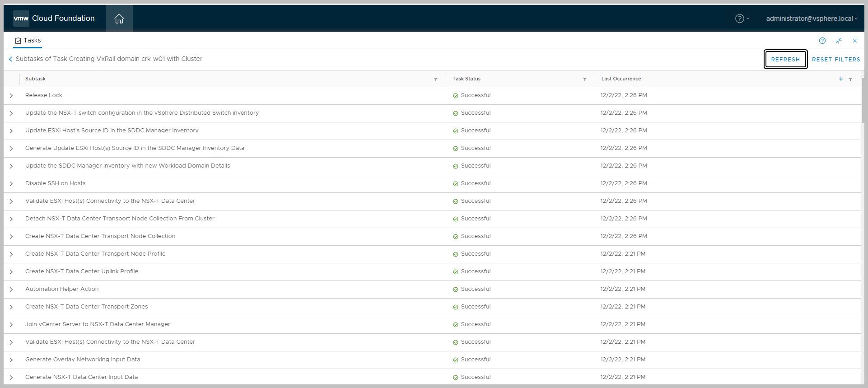Toggle sort arrow on Last Occurrence column

coord(840,79)
